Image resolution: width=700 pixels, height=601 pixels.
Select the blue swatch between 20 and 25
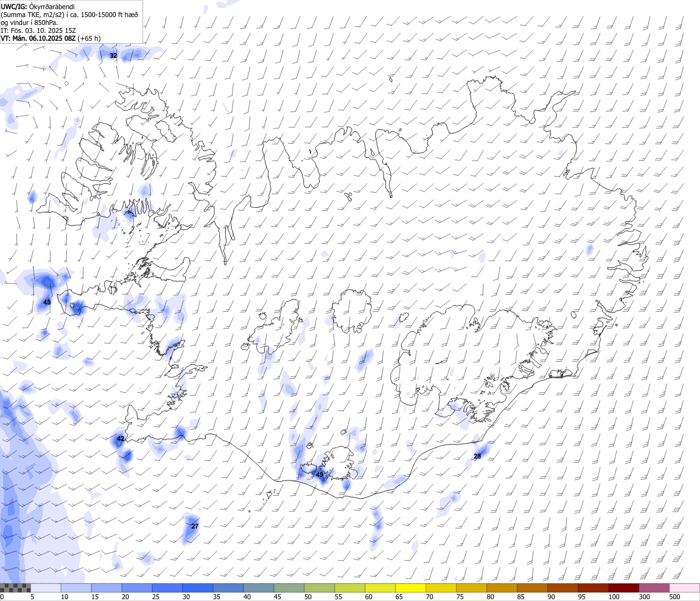(x=137, y=588)
